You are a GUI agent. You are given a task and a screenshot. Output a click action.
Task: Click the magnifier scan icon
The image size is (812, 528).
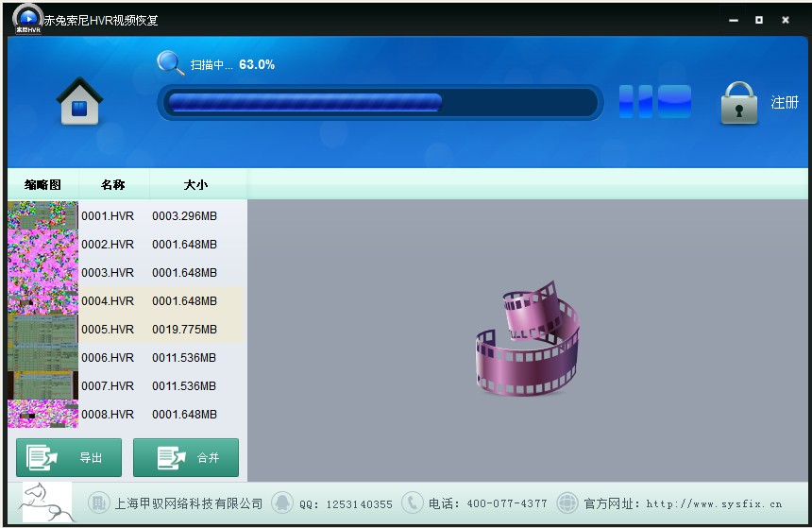tap(170, 63)
